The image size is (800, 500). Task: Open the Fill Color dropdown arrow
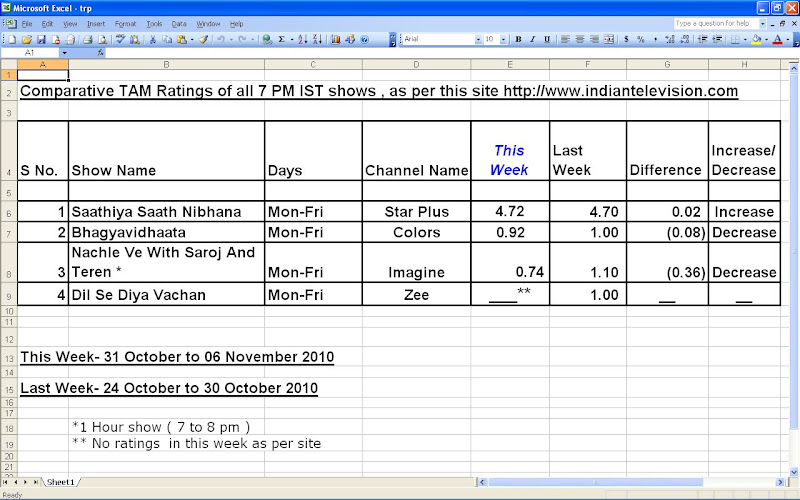point(766,39)
